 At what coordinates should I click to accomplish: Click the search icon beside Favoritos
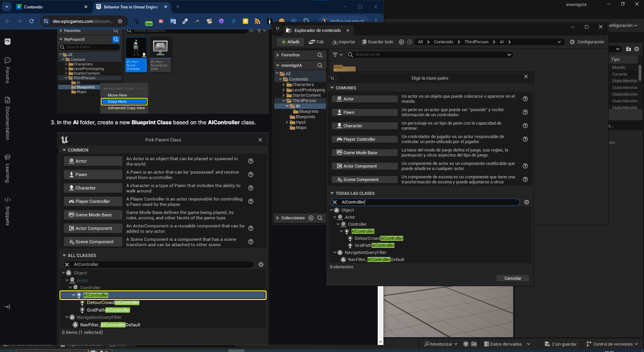tap(320, 55)
